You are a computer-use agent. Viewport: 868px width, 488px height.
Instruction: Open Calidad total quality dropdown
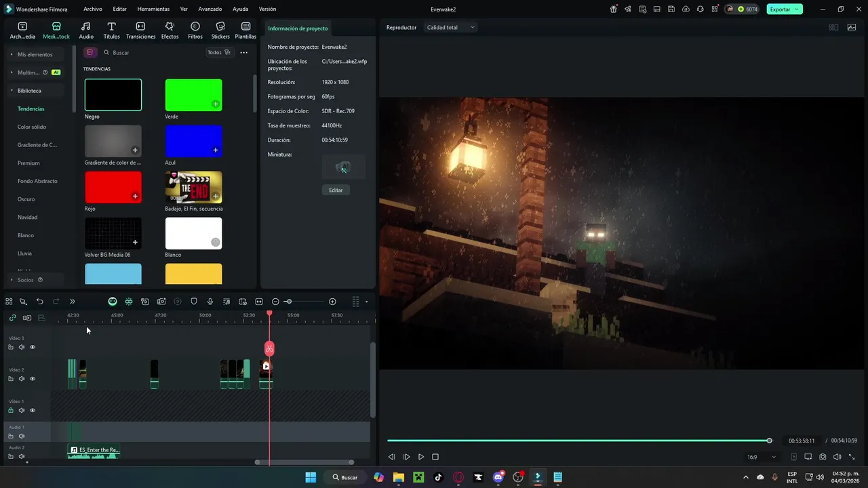[x=451, y=28]
